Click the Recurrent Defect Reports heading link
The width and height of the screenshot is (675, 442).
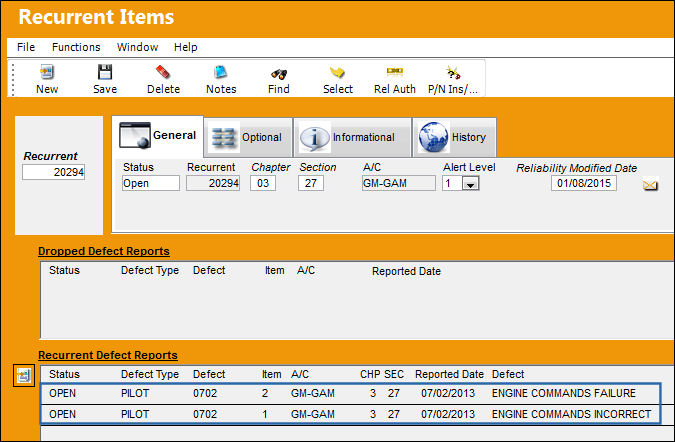(108, 355)
